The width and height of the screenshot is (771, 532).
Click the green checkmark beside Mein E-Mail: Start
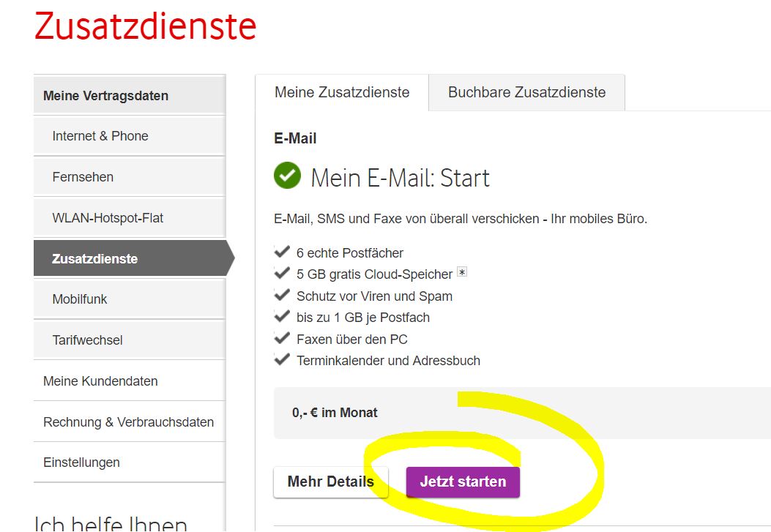(287, 176)
